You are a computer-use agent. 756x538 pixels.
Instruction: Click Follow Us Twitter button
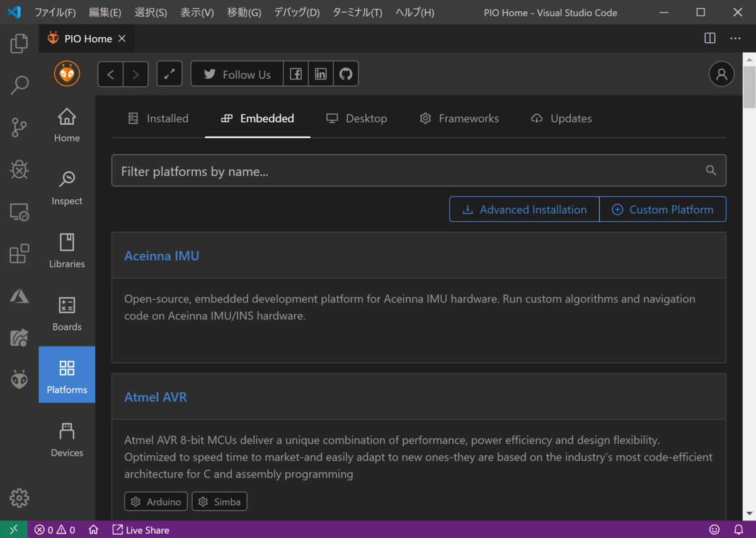(x=237, y=74)
